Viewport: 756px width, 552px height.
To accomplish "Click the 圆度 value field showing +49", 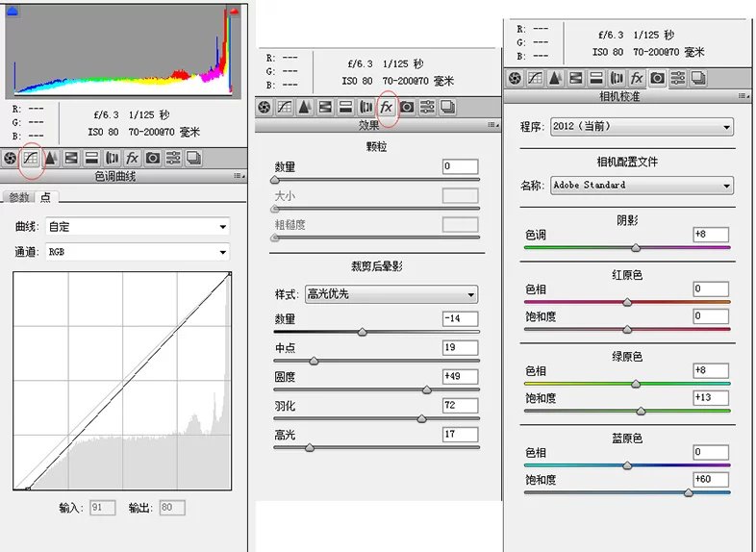I will click(x=461, y=377).
